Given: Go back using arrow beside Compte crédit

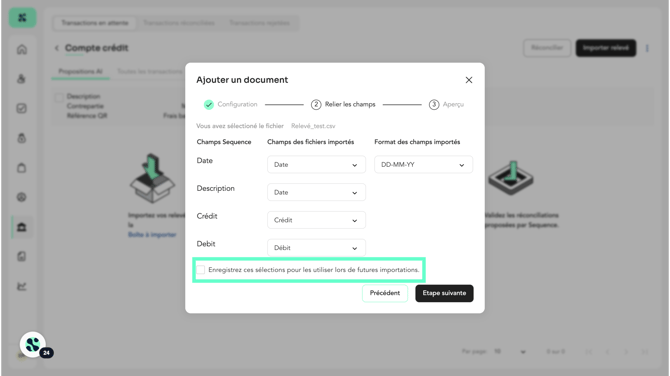Looking at the screenshot, I should [57, 48].
